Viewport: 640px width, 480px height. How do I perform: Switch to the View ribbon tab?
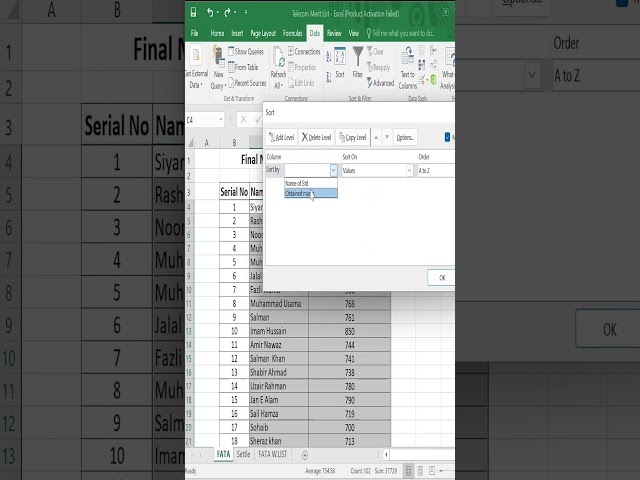click(x=353, y=33)
